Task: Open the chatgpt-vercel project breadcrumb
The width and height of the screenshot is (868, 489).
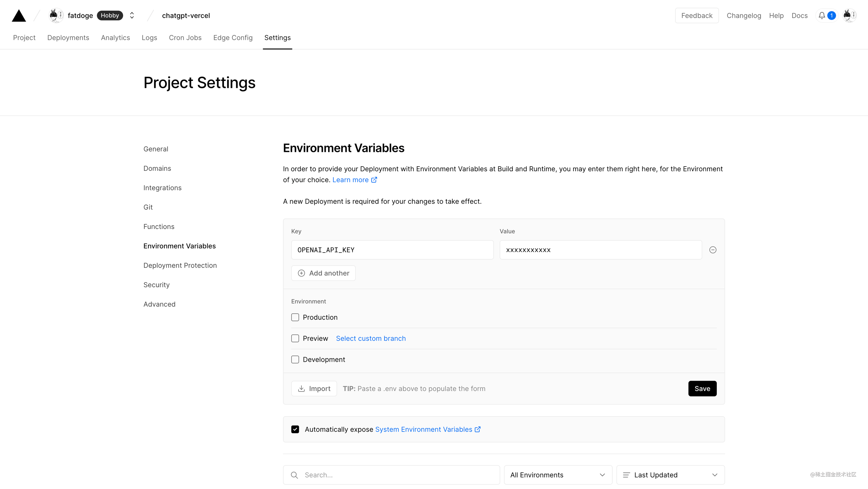Action: [186, 16]
